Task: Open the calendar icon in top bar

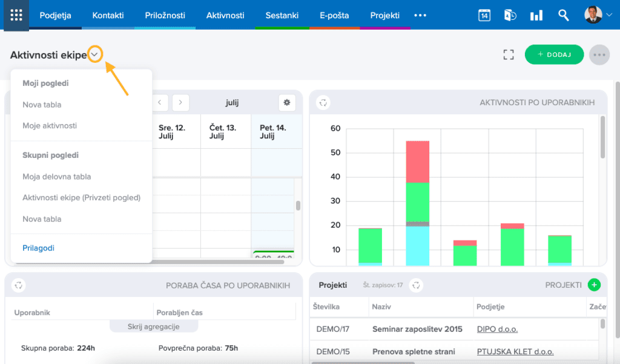Action: (484, 15)
